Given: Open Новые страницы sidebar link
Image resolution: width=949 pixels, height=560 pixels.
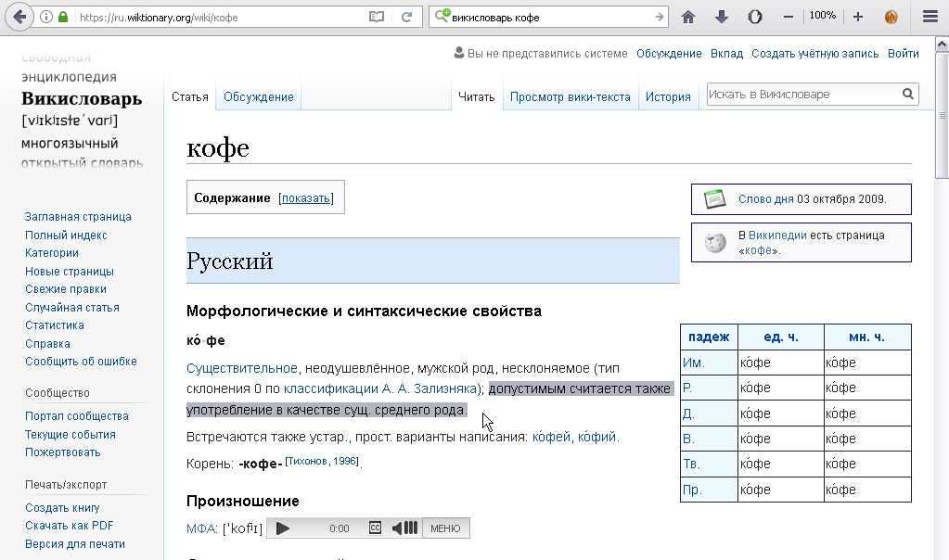Looking at the screenshot, I should [x=69, y=272].
